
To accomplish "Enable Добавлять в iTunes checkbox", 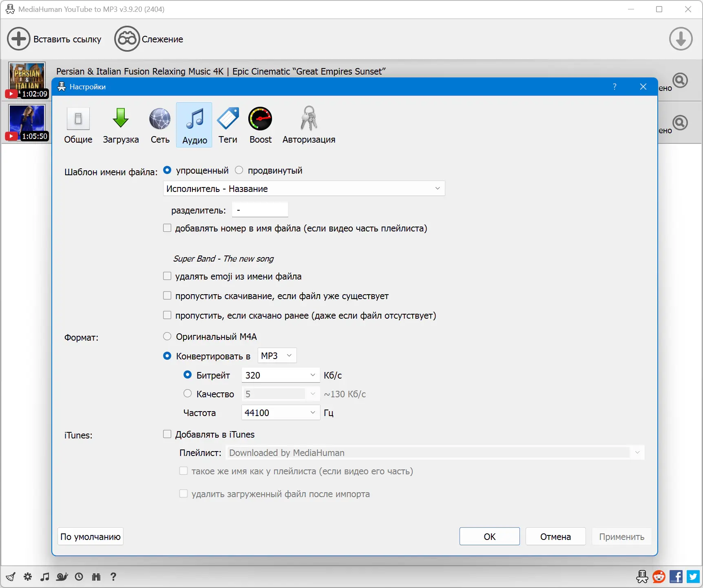I will click(x=167, y=434).
